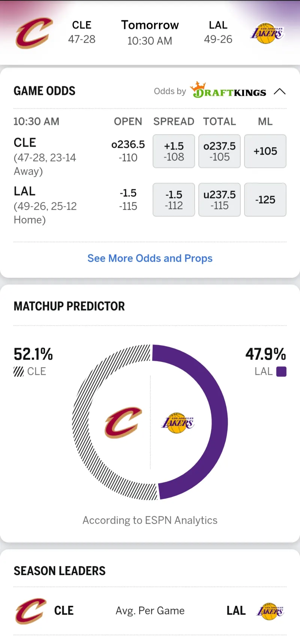
Task: Collapse the Game Odds section chevron
Action: pos(280,91)
